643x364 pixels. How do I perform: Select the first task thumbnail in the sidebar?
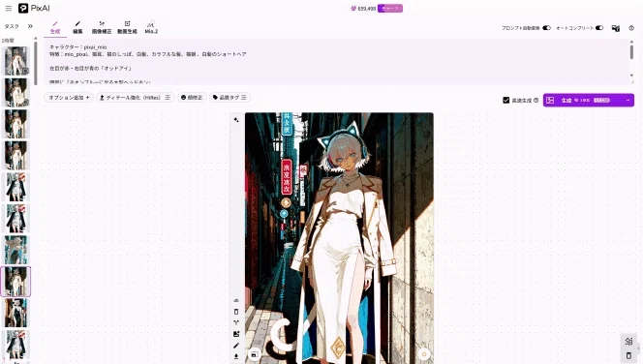pos(15,61)
